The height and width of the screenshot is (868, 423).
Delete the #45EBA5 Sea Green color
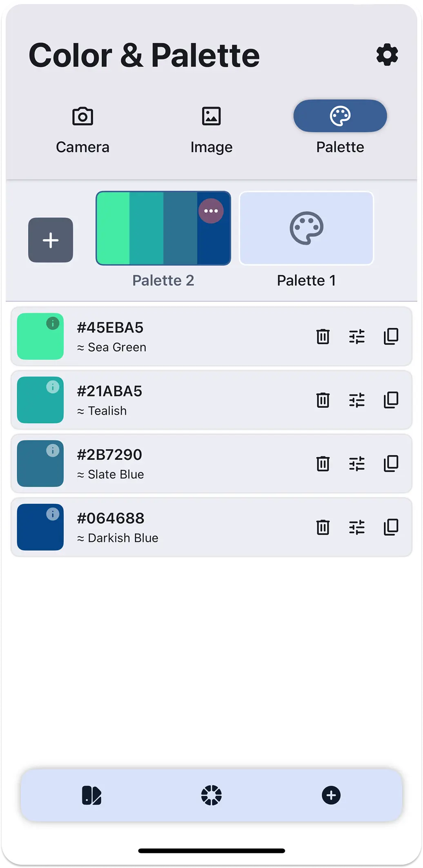323,336
